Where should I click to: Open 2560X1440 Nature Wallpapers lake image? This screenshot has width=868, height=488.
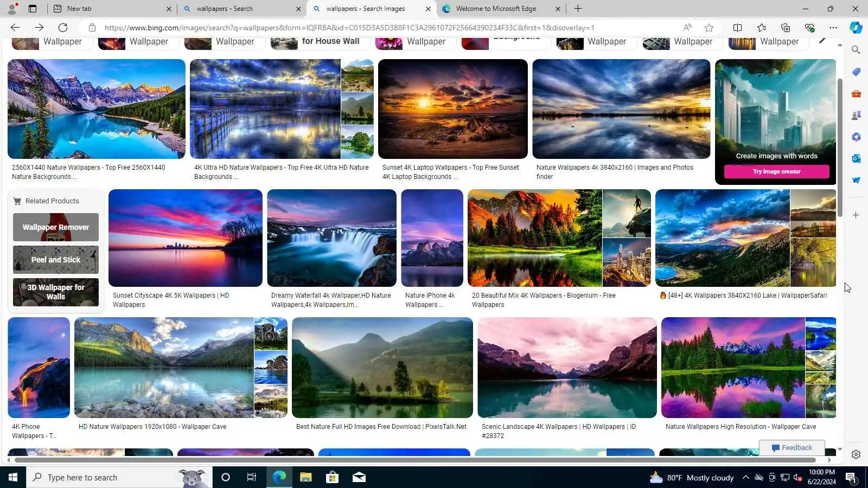tap(97, 109)
